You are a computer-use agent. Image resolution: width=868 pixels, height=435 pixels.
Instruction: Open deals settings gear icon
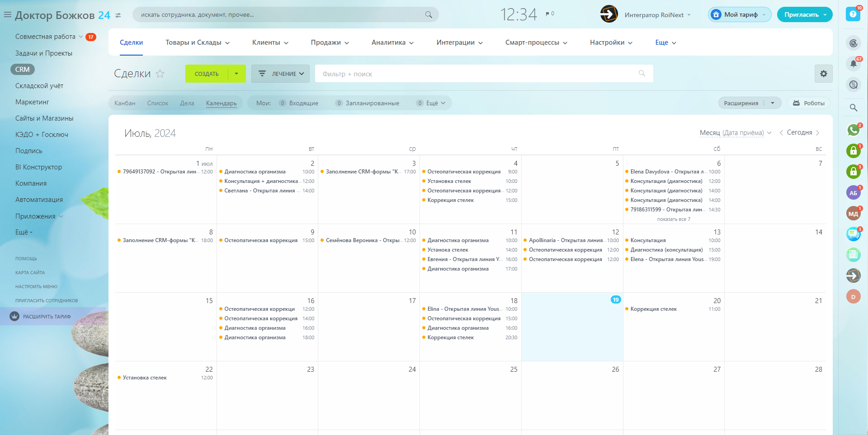(823, 74)
